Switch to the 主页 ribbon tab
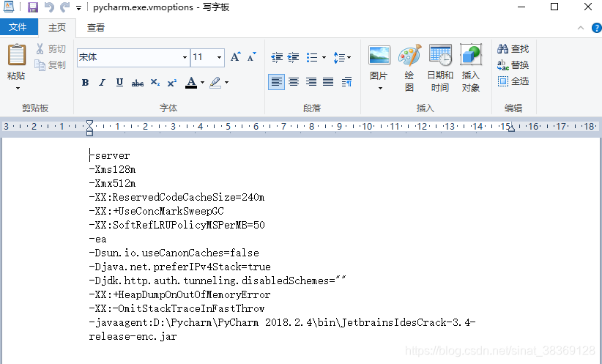Viewport: 602px width, 364px height. pyautogui.click(x=57, y=28)
